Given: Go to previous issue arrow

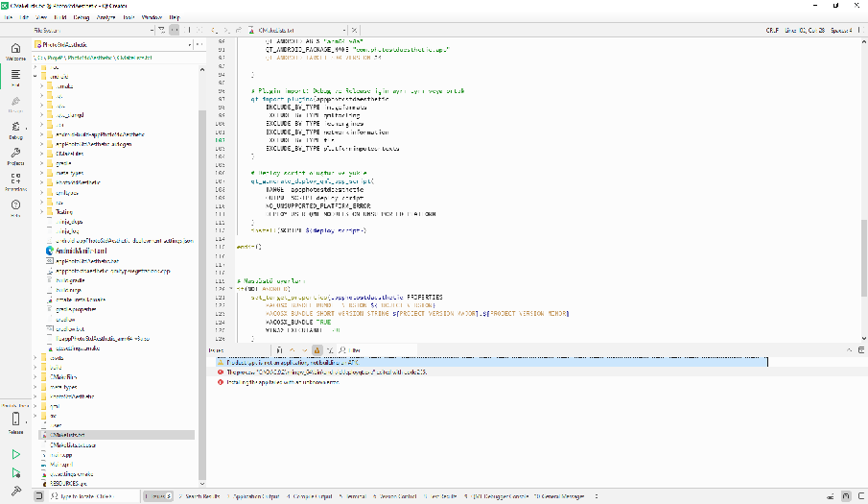Looking at the screenshot, I should pyautogui.click(x=293, y=350).
